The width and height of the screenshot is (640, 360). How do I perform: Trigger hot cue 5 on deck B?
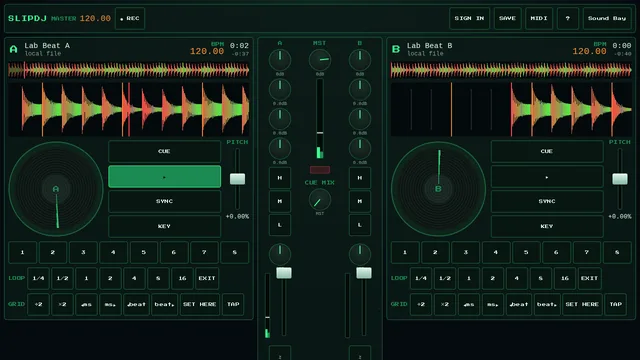[x=526, y=252]
